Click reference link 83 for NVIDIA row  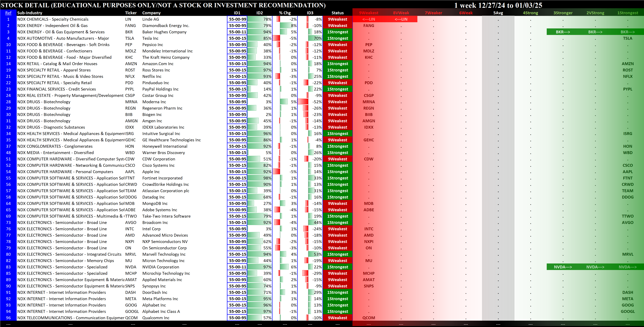8,267
